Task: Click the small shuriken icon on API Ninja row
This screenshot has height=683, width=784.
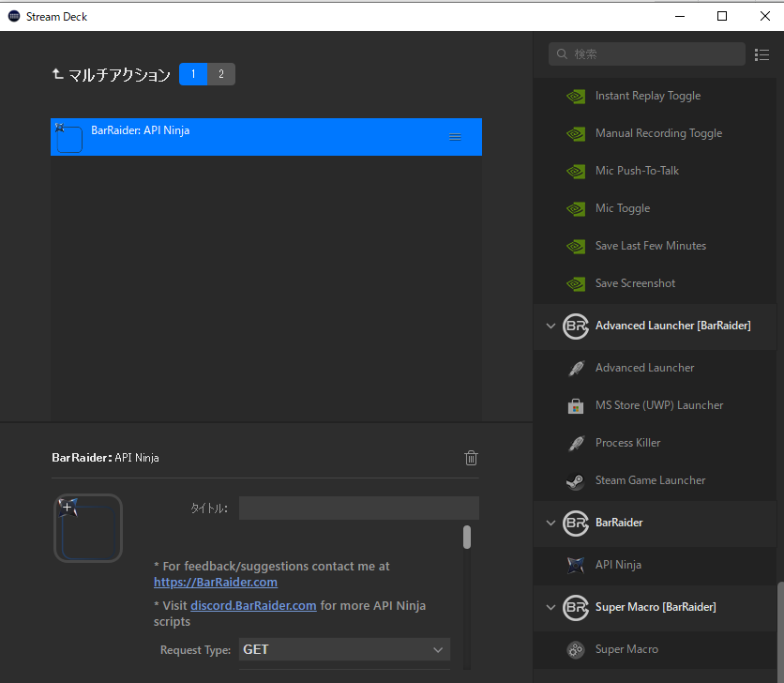Action: [60, 128]
